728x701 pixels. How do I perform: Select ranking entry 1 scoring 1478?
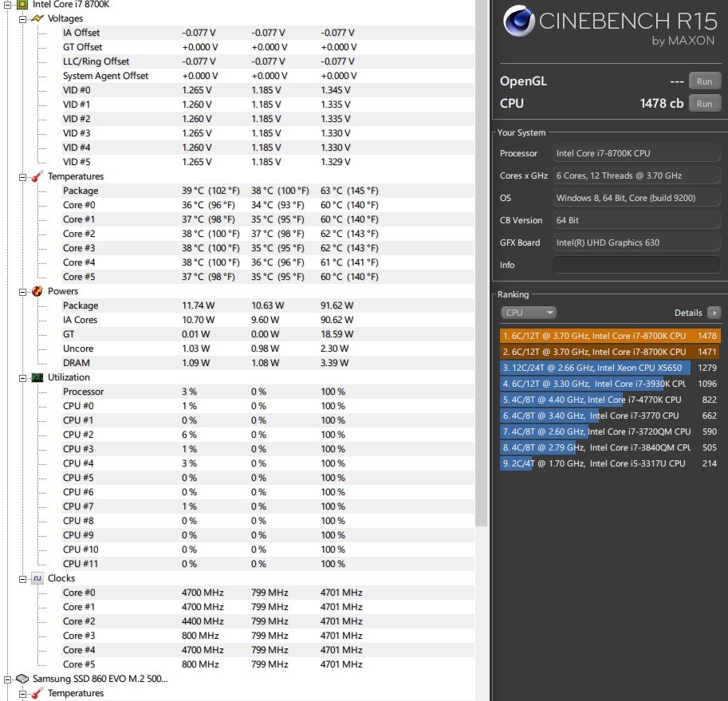pyautogui.click(x=610, y=336)
